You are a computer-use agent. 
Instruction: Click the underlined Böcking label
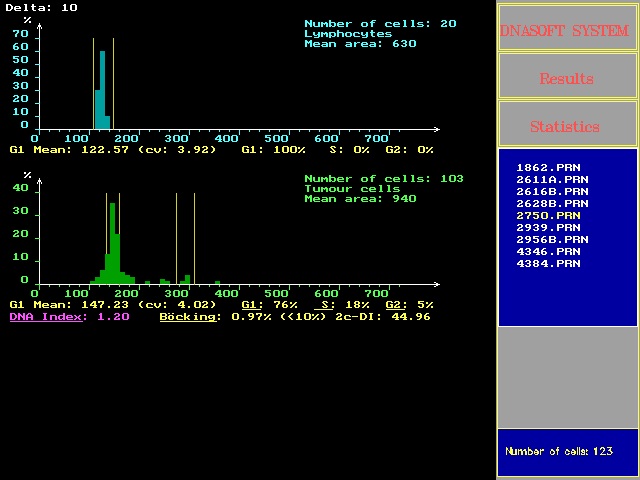[x=188, y=316]
